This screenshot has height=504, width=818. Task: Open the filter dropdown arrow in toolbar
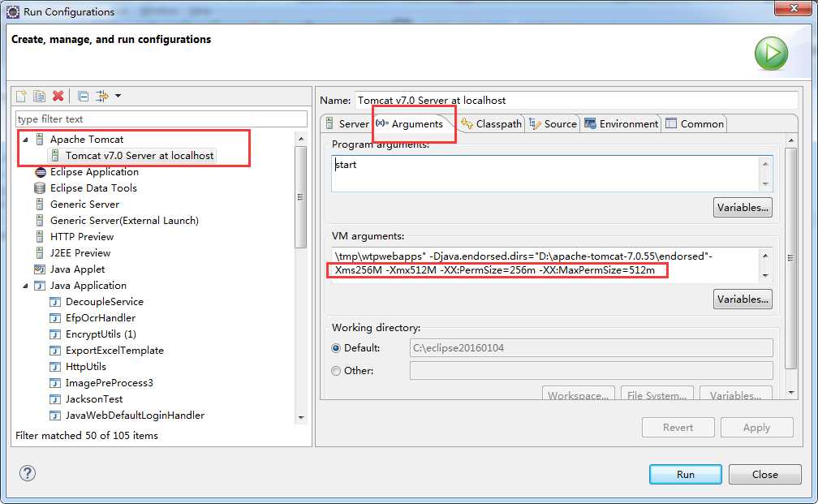coord(118,96)
